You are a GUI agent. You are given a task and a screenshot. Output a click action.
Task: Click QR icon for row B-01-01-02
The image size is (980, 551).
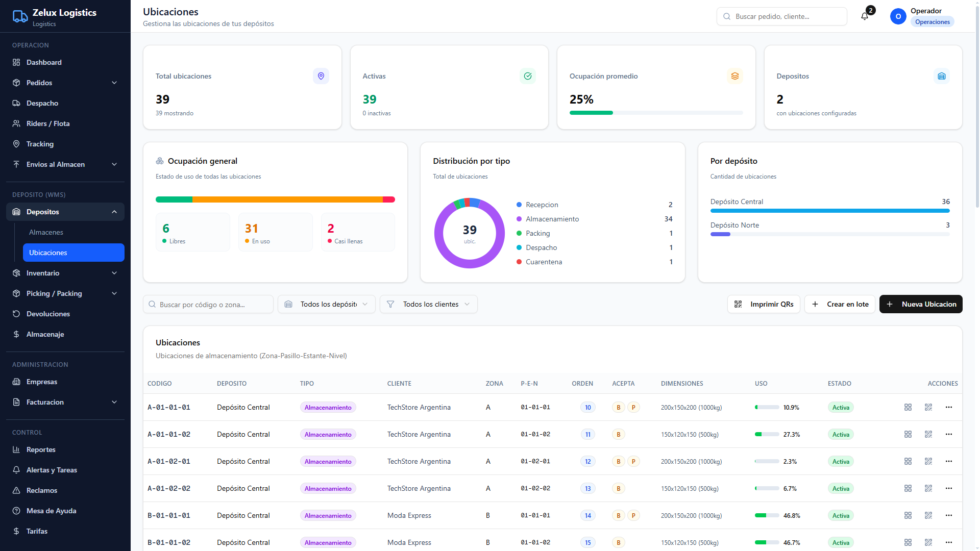[928, 542]
